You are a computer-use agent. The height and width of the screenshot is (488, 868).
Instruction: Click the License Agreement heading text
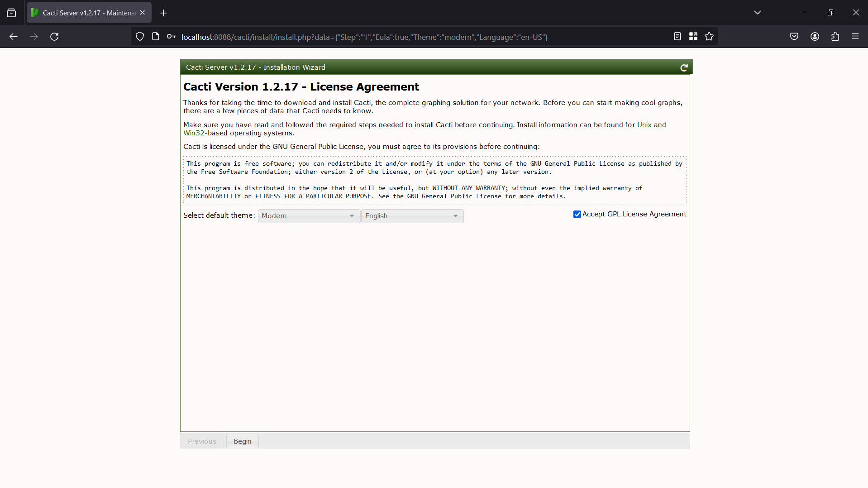click(301, 87)
